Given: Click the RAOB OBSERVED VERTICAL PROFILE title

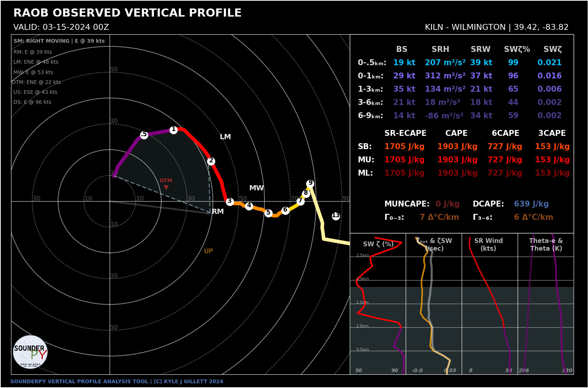Looking at the screenshot, I should click(x=127, y=13).
